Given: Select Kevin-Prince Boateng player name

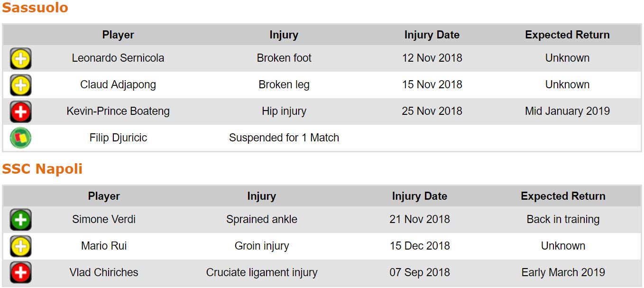Looking at the screenshot, I should tap(118, 111).
